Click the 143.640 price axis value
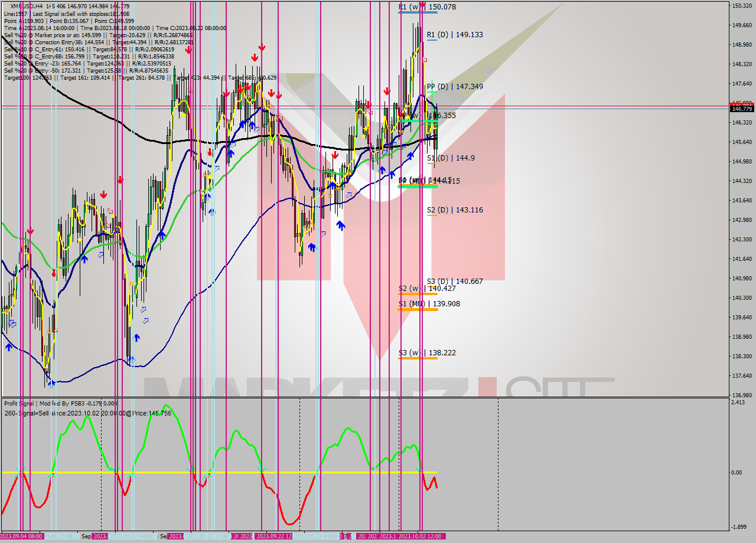The image size is (756, 543). (x=742, y=201)
